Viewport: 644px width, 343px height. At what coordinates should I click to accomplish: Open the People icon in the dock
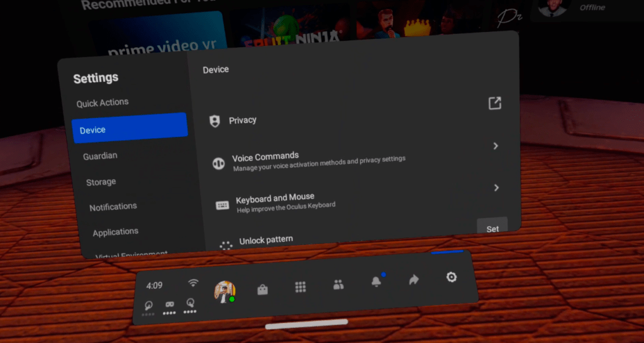coord(338,285)
